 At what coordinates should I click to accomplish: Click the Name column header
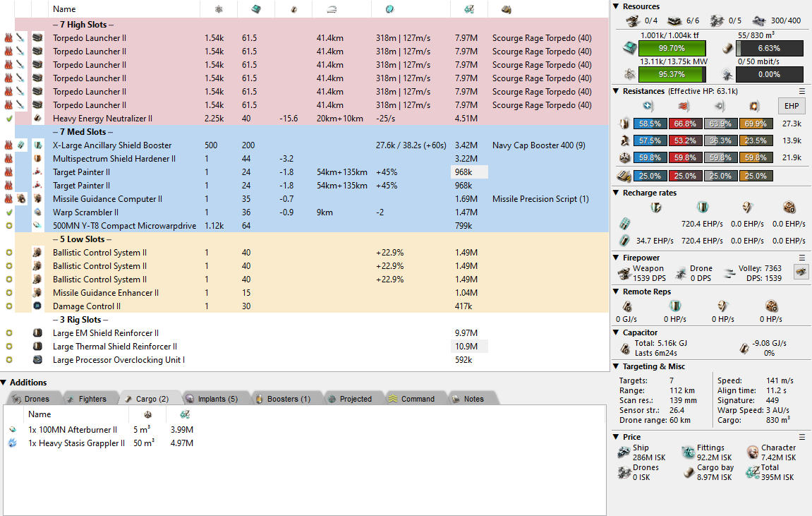64,9
